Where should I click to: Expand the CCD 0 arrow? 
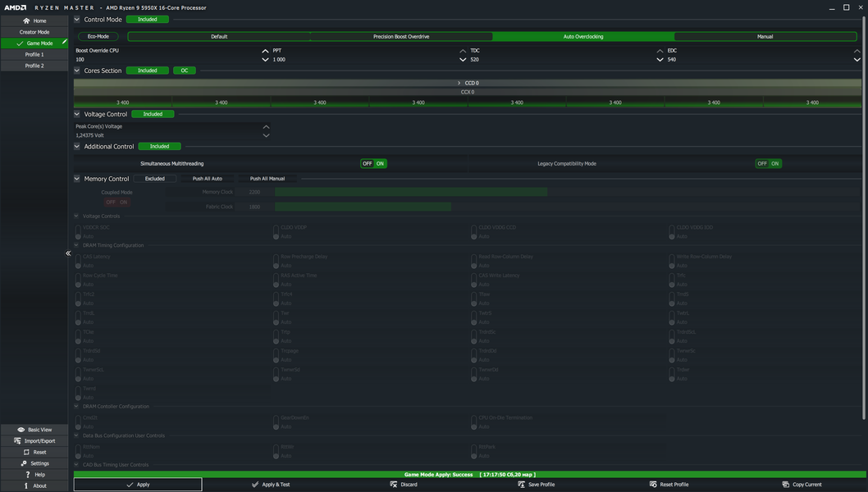(459, 83)
